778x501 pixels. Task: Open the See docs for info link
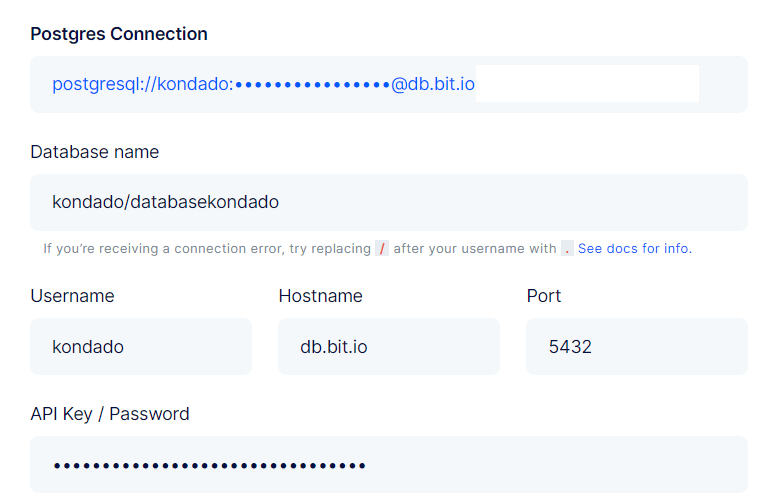click(634, 248)
